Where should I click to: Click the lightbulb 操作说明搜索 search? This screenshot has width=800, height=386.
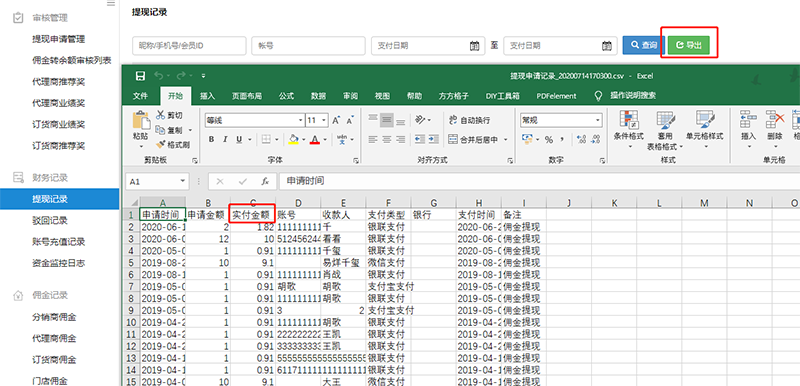coord(626,96)
